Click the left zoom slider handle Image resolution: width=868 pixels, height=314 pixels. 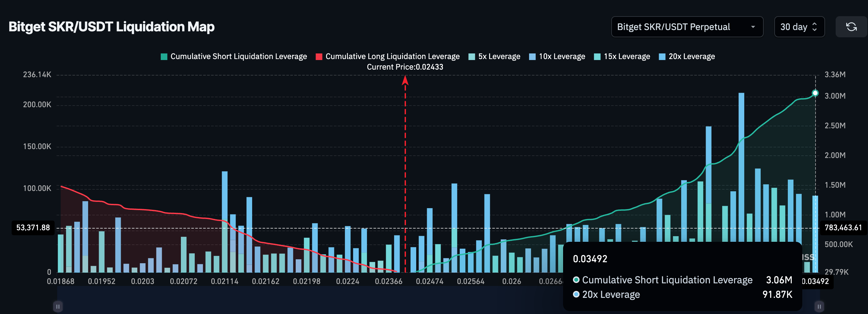point(58,306)
